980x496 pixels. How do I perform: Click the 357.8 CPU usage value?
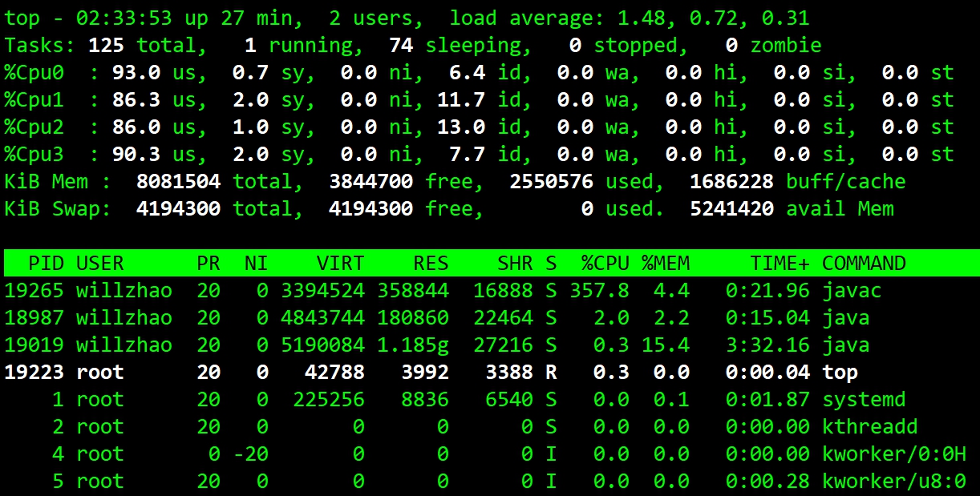(600, 290)
